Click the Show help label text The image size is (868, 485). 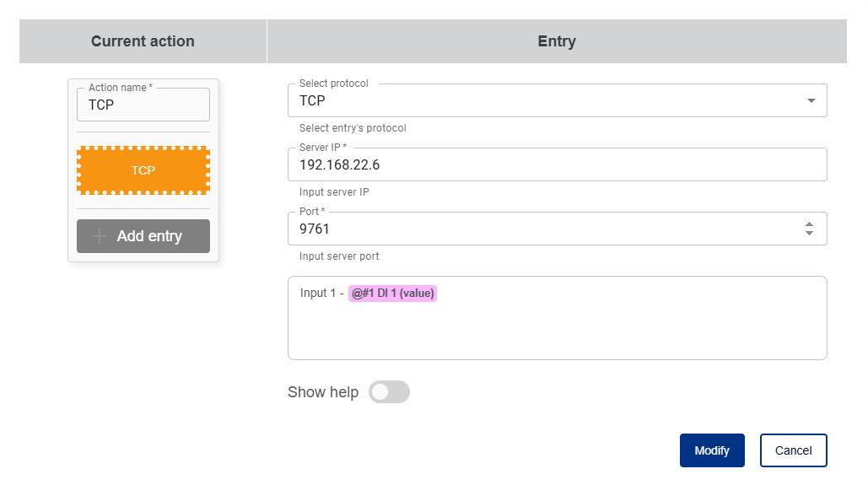coord(323,392)
